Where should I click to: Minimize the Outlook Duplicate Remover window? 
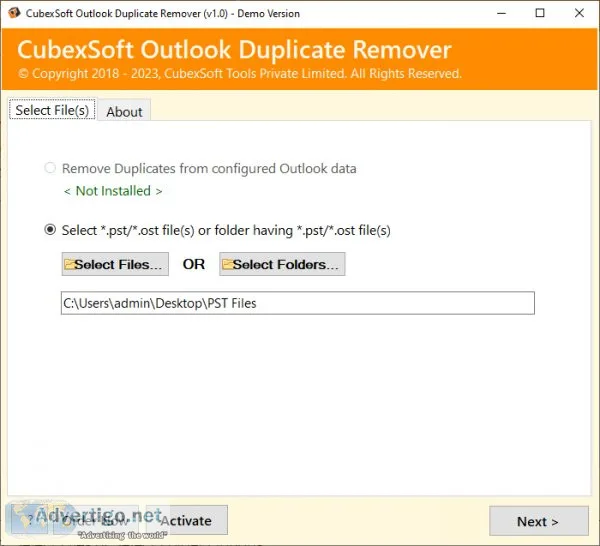click(501, 13)
